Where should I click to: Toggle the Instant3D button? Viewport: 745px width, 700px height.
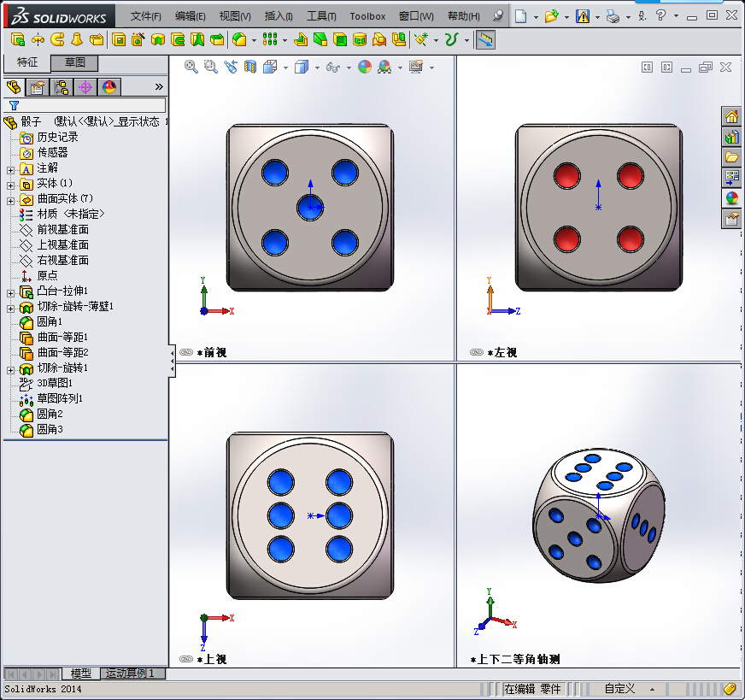[x=485, y=40]
